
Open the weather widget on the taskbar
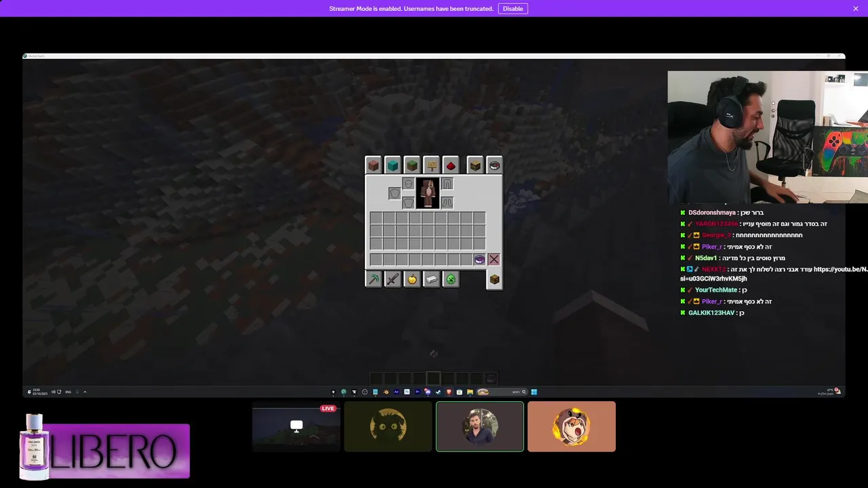(829, 392)
